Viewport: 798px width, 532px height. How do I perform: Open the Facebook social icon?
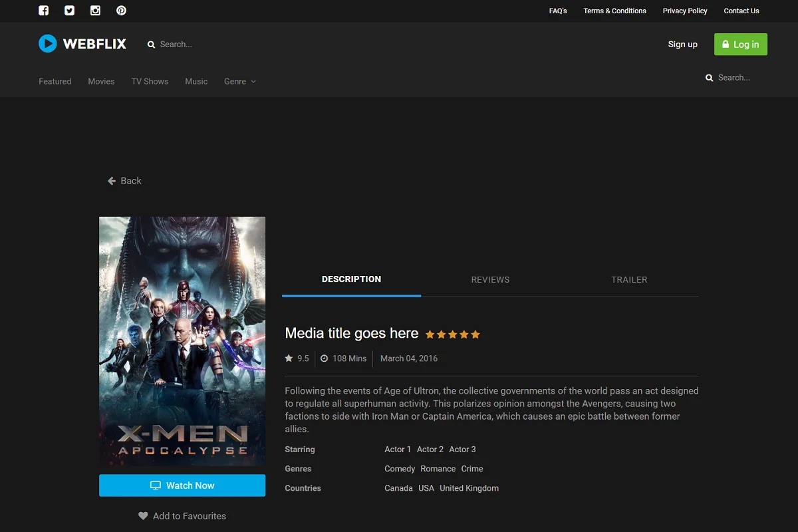(44, 11)
